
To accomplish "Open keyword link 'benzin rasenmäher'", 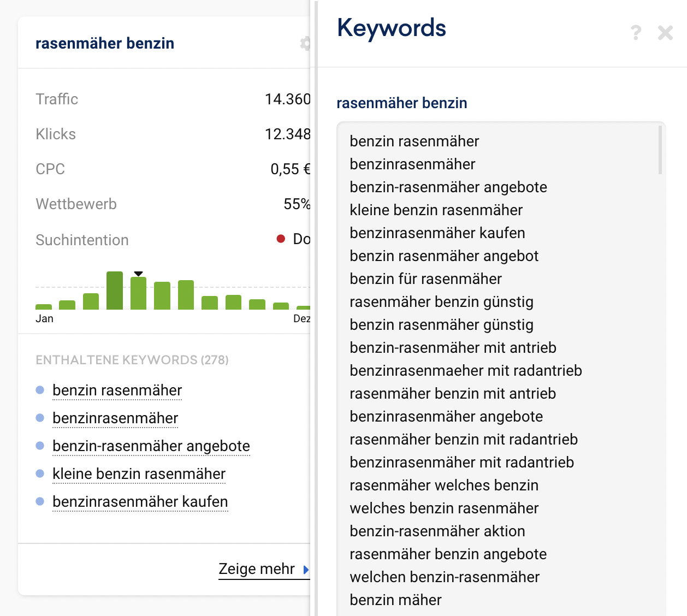I will [x=117, y=390].
